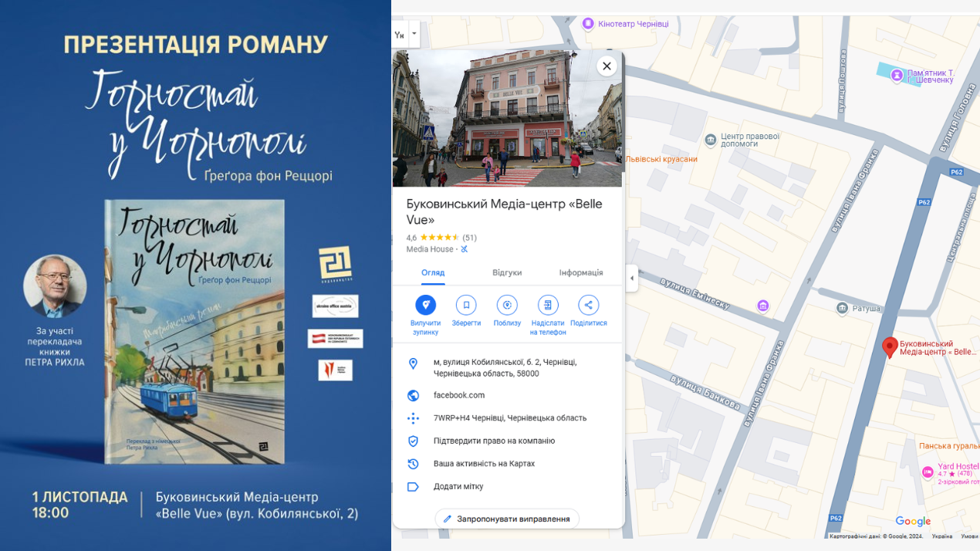
Task: Click the Панська гуральня map label
Action: (949, 446)
